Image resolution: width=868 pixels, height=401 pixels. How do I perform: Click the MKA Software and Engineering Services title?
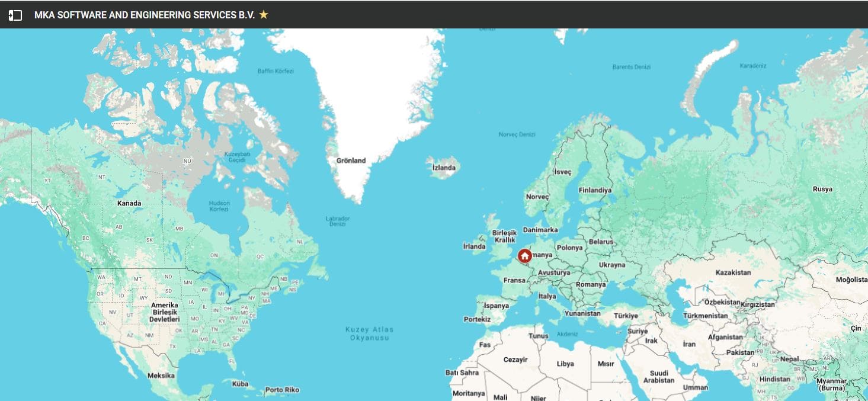click(x=145, y=15)
